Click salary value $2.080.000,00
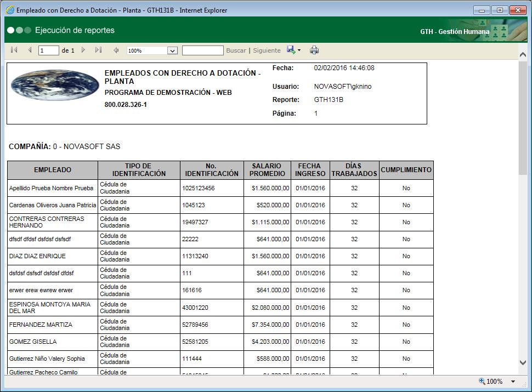The image size is (532, 392). click(270, 308)
